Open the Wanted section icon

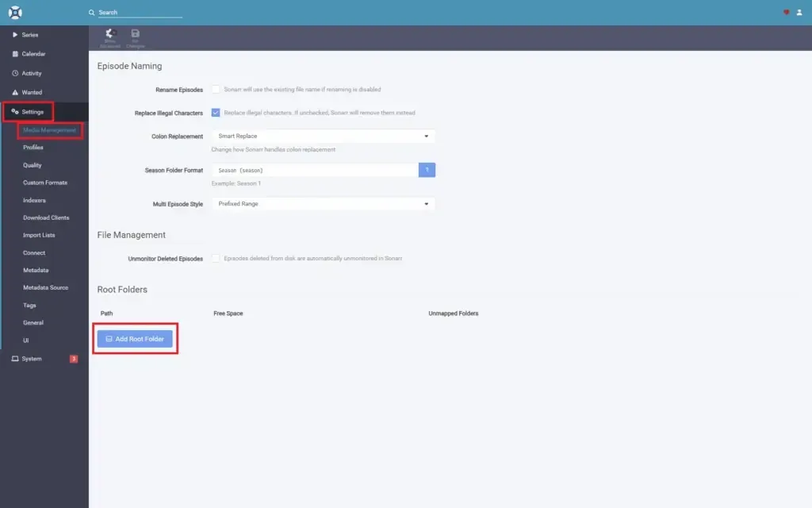13,92
